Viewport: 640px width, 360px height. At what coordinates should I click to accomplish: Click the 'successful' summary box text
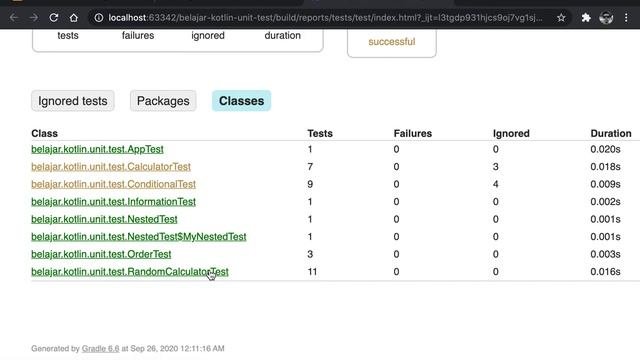point(391,42)
